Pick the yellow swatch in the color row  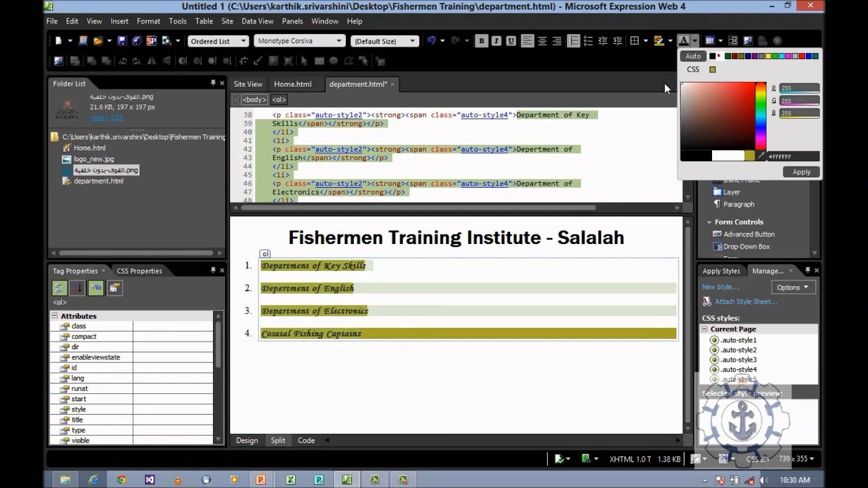pos(768,56)
